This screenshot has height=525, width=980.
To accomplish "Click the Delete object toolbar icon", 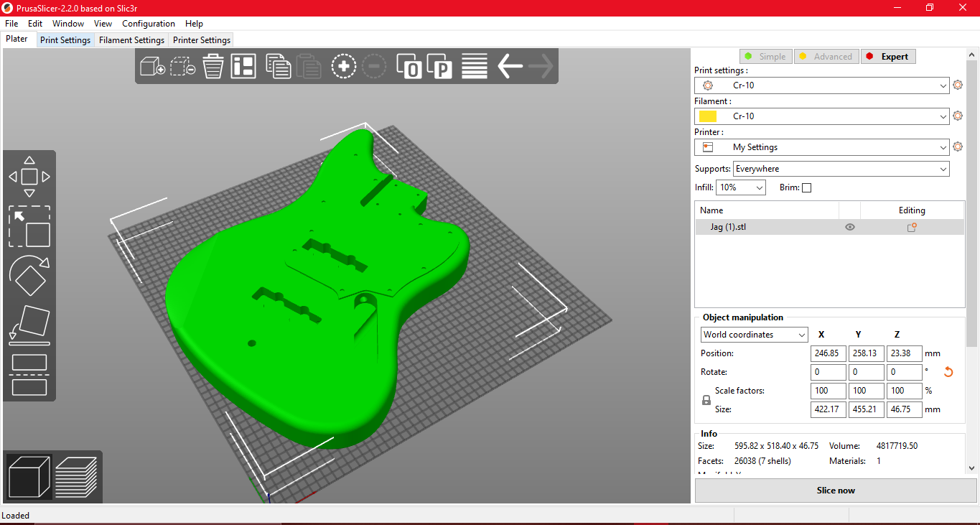I will coord(183,66).
